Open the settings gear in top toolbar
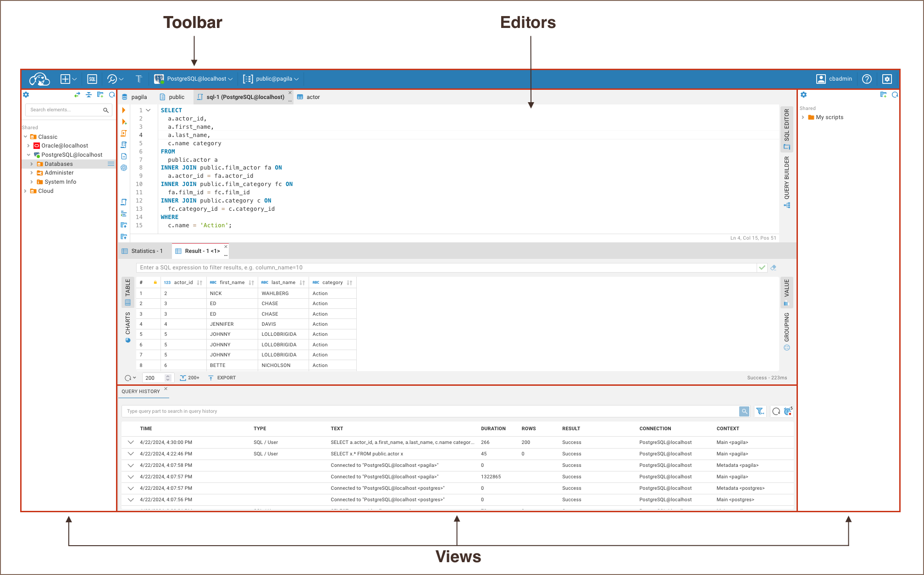Screen dimensions: 924x575 pyautogui.click(x=887, y=79)
